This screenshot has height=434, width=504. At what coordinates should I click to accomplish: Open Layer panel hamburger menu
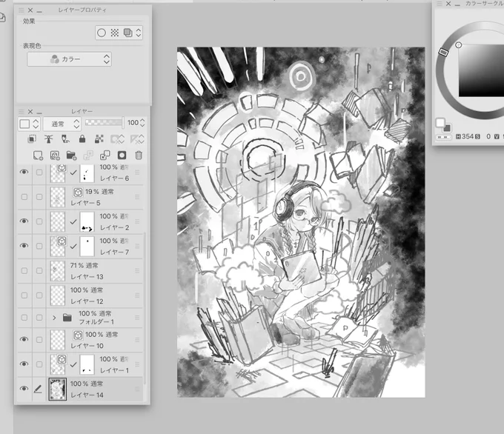21,112
